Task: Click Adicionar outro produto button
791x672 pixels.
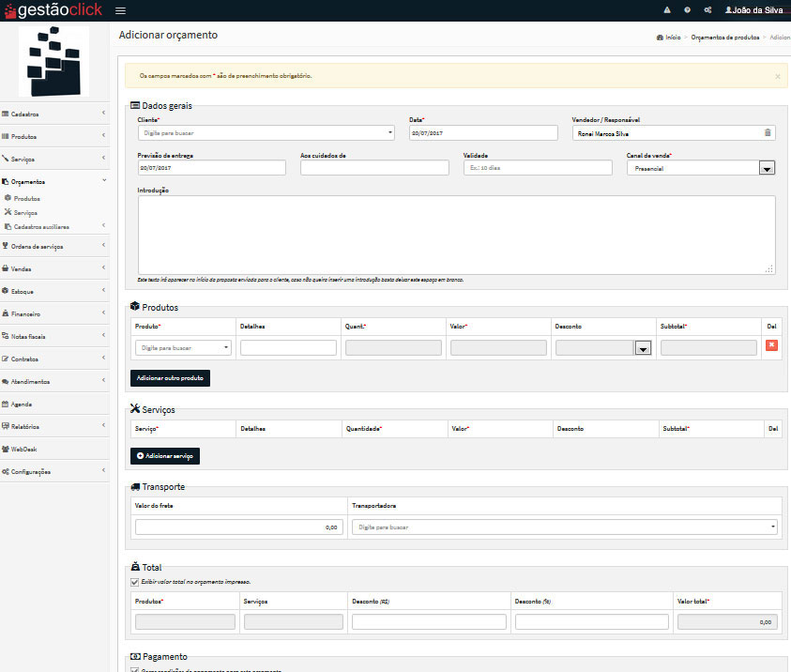Action: click(x=170, y=378)
